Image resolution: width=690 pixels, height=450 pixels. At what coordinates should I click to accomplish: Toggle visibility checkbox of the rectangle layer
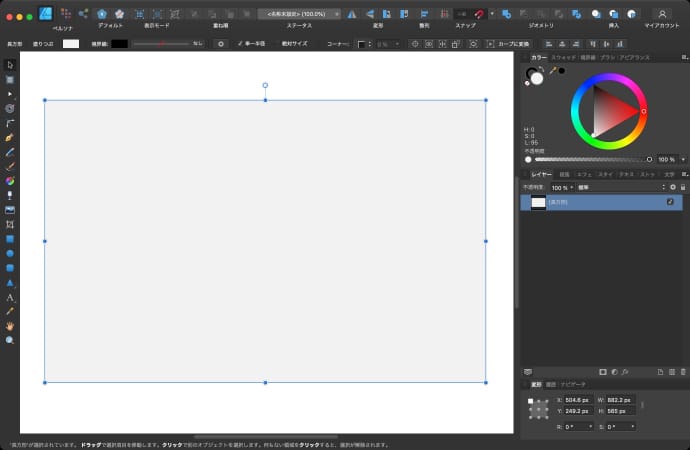(670, 202)
